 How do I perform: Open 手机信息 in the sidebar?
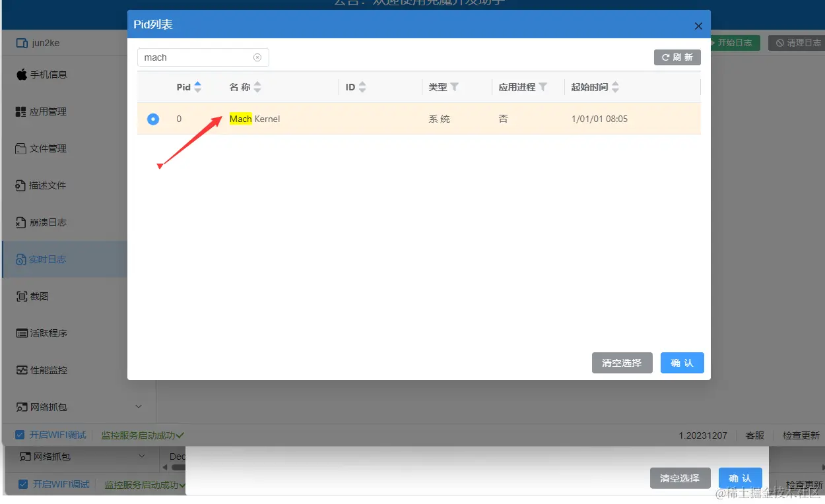[x=42, y=75]
